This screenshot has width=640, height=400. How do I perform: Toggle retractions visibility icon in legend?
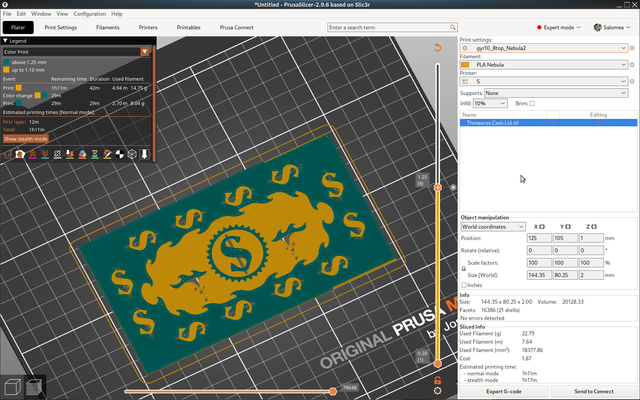[33, 154]
